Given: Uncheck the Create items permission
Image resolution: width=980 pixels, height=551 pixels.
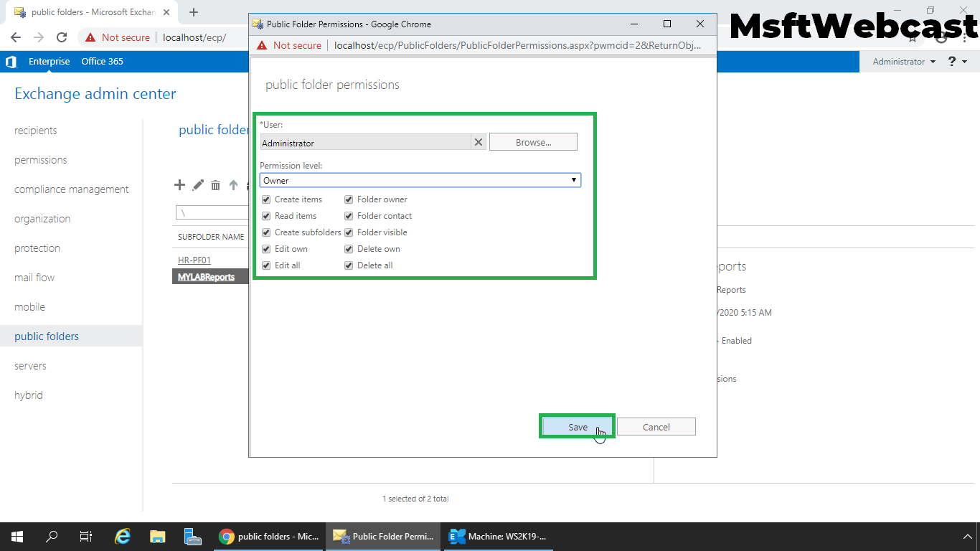Looking at the screenshot, I should [266, 199].
